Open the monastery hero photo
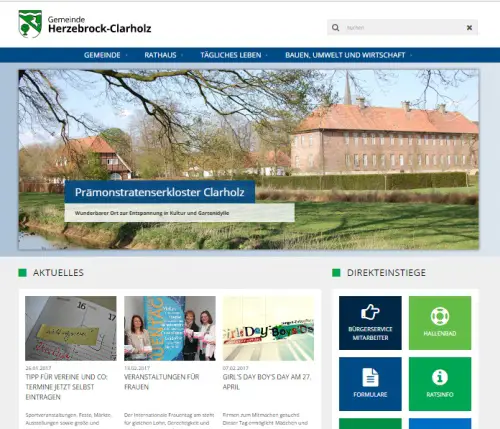 coord(249,159)
